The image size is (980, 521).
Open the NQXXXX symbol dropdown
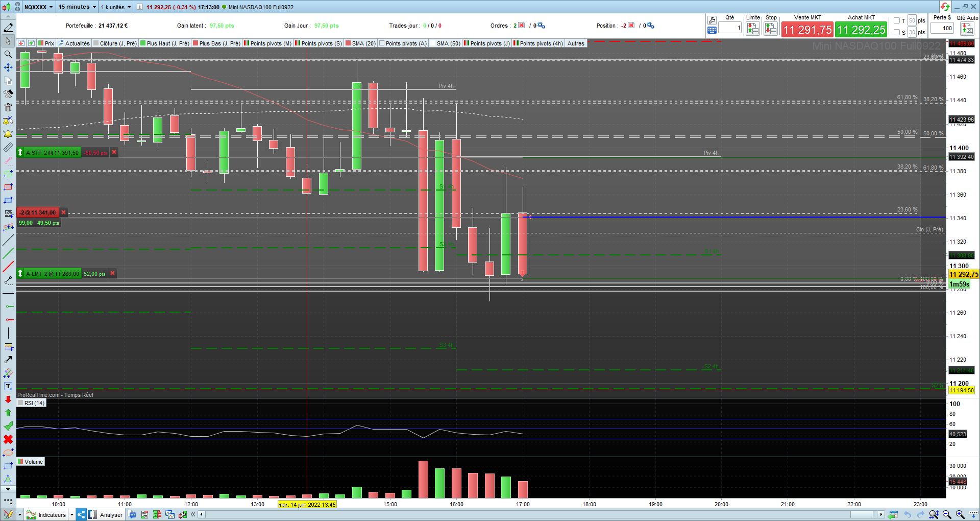[39, 7]
